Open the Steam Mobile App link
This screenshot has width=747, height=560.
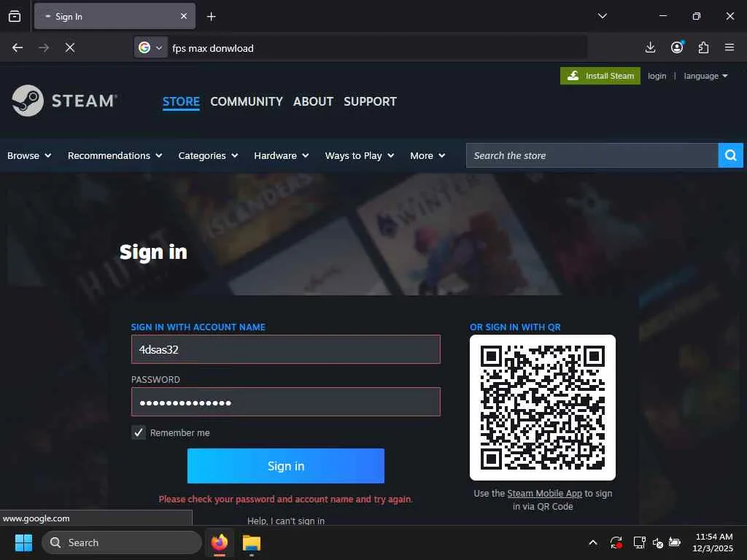pyautogui.click(x=544, y=494)
